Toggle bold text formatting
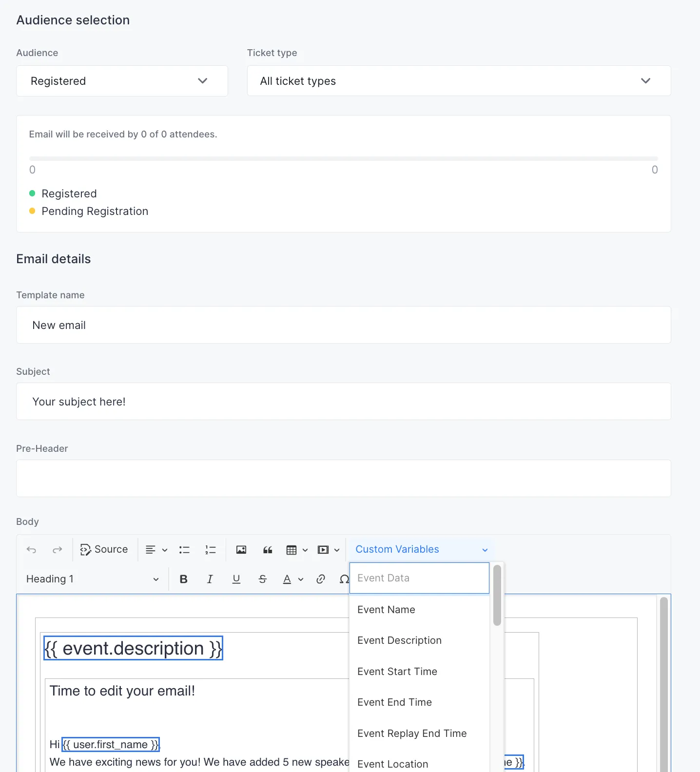The image size is (700, 772). (184, 579)
